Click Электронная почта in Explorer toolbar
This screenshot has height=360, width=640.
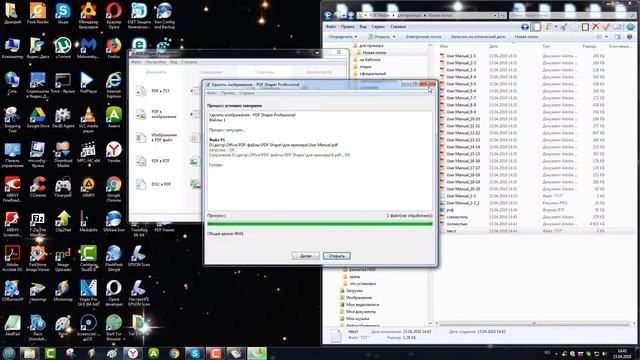point(423,37)
